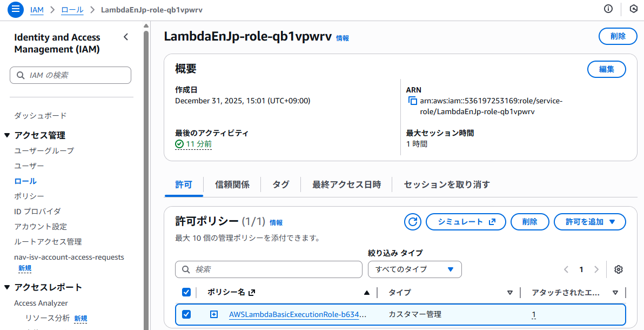644x330 pixels.
Task: Switch to the 信頼関係 tab
Action: click(232, 184)
